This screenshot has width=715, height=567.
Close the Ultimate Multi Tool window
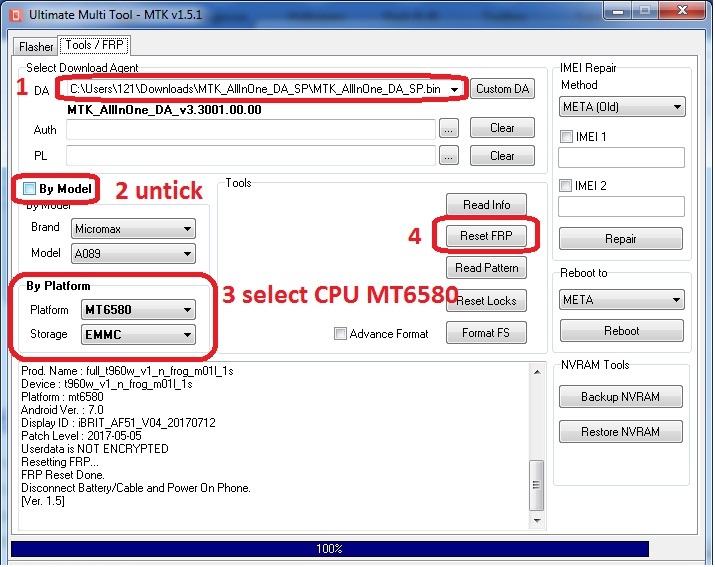[682, 10]
